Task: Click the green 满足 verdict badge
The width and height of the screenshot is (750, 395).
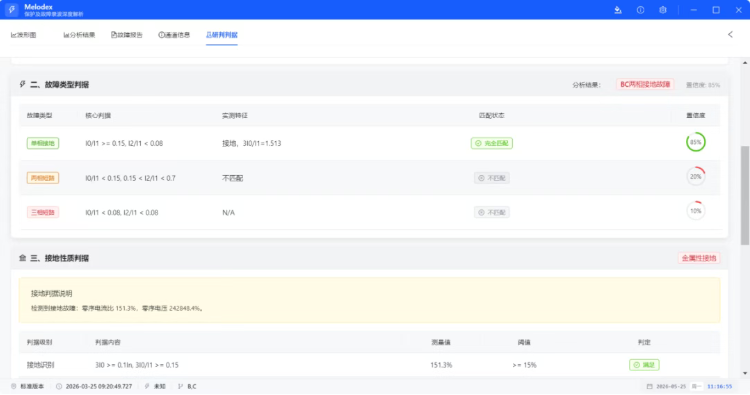Action: [x=644, y=365]
